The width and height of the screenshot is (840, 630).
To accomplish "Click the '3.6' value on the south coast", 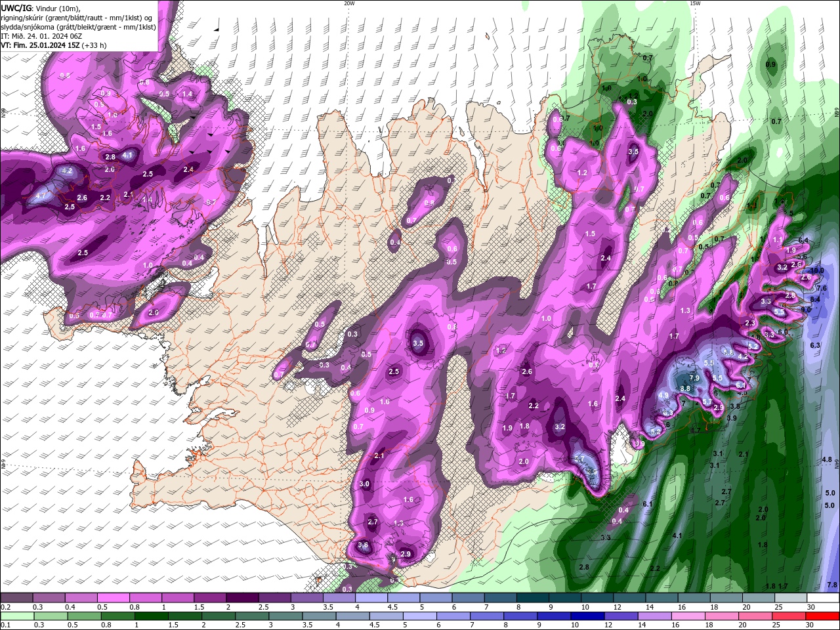I will click(x=363, y=546).
